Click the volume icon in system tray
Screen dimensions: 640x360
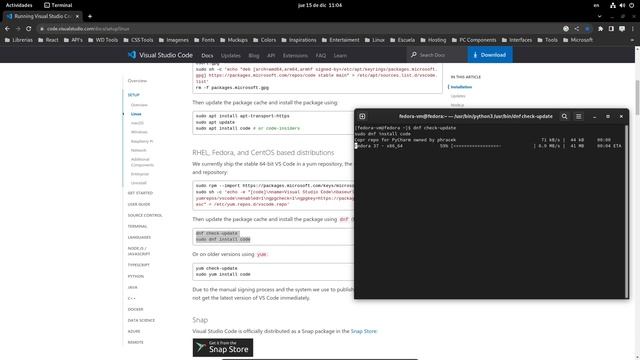tap(622, 5)
